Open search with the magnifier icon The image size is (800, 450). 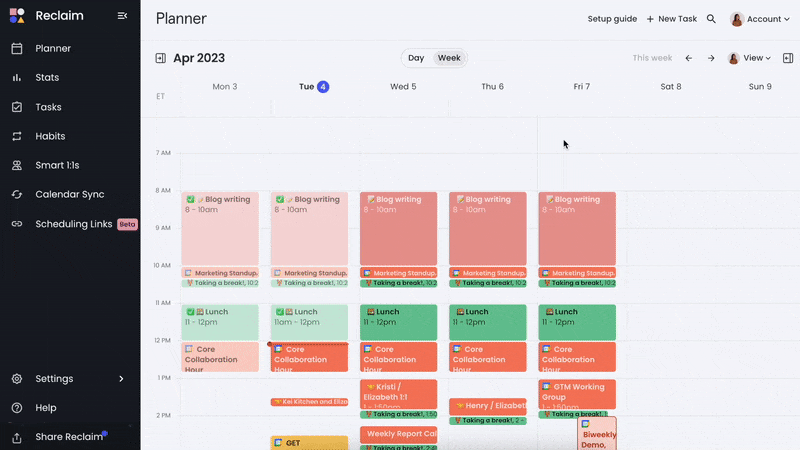711,19
